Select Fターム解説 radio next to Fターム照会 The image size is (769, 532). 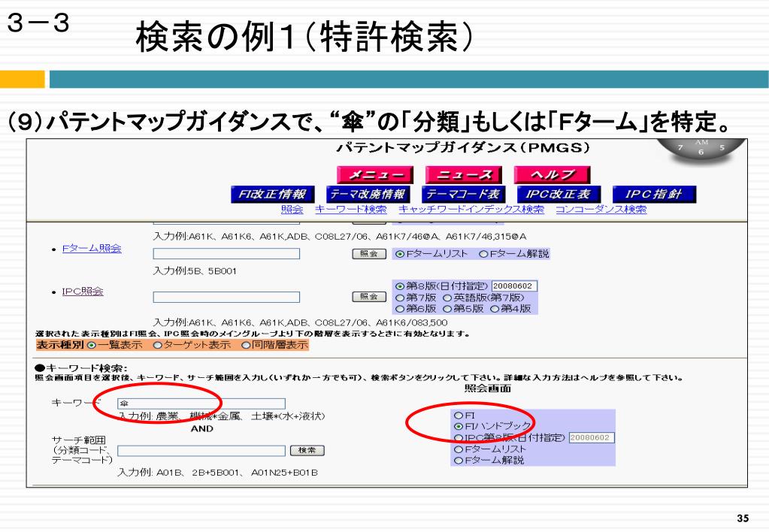tap(484, 254)
